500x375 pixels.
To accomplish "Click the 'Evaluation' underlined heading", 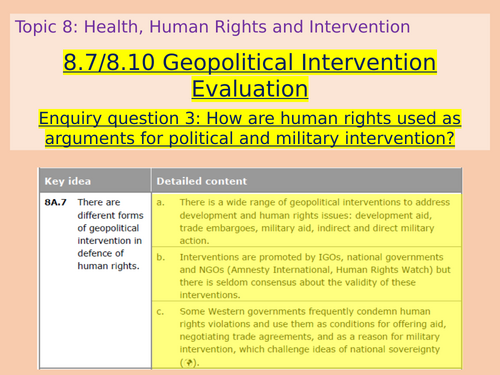I will coord(250,89).
